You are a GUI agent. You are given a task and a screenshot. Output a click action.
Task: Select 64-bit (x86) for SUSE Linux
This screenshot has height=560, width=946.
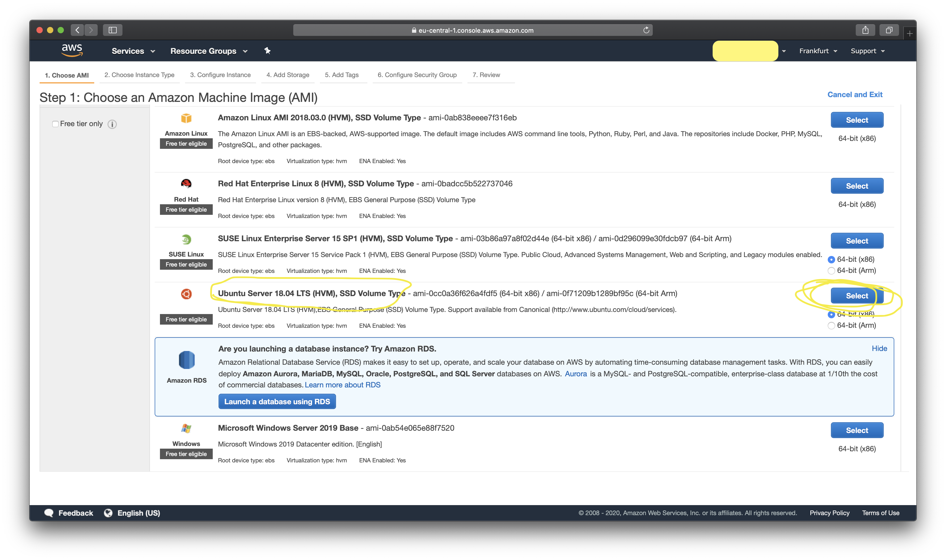tap(831, 260)
